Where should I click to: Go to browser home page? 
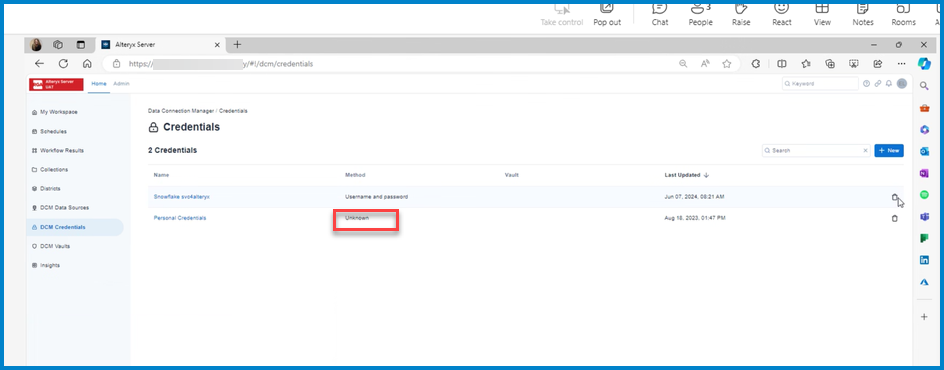point(87,64)
